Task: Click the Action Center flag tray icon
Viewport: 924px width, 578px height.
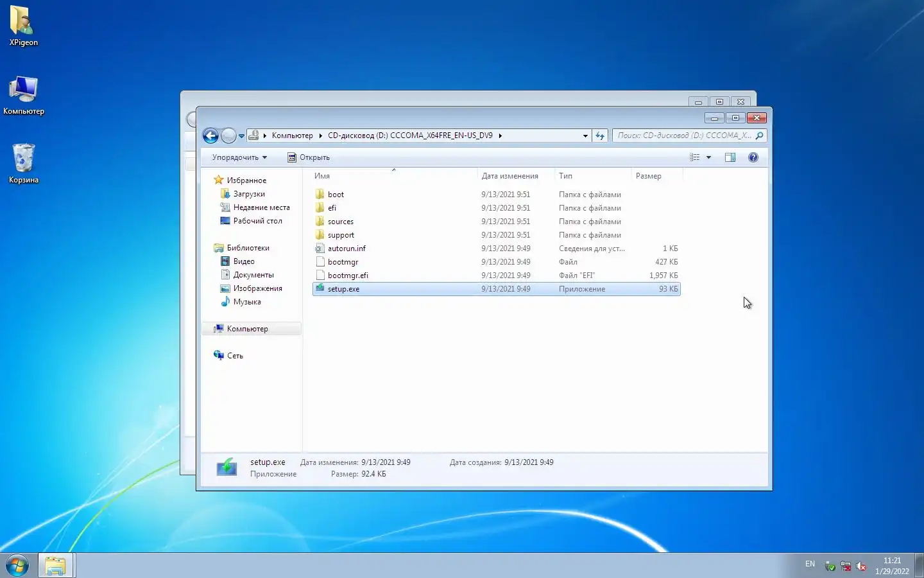Action: tap(846, 566)
